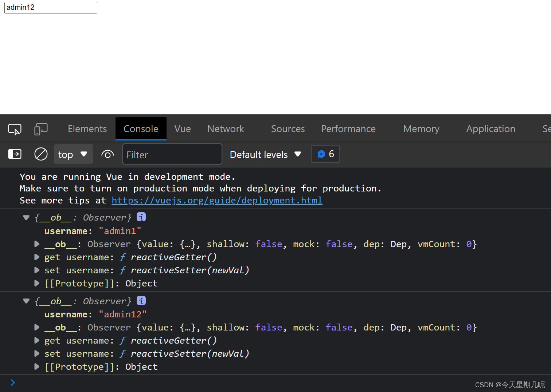Open the vuejs.org deployment guide link
This screenshot has height=392, width=551.
click(x=217, y=200)
